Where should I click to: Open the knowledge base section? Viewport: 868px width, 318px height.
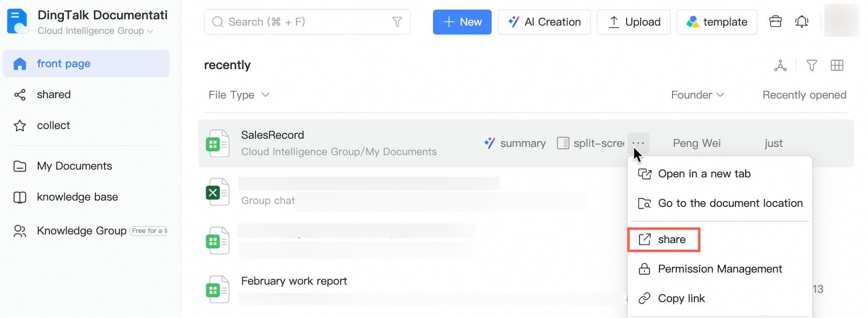(x=77, y=197)
